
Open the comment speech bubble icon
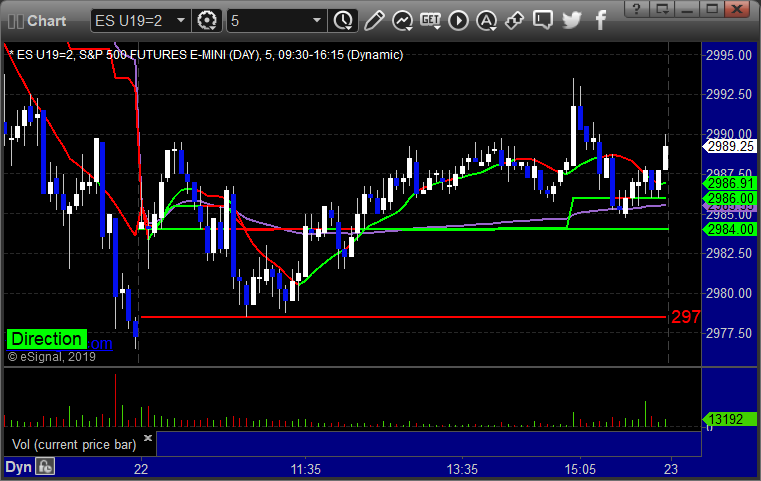click(x=543, y=21)
